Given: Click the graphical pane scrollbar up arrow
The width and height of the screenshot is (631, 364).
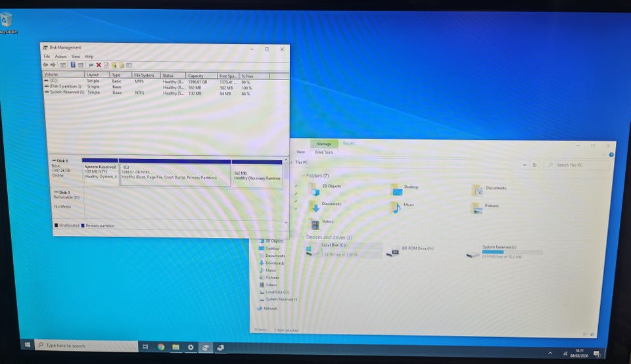Looking at the screenshot, I should [x=286, y=160].
